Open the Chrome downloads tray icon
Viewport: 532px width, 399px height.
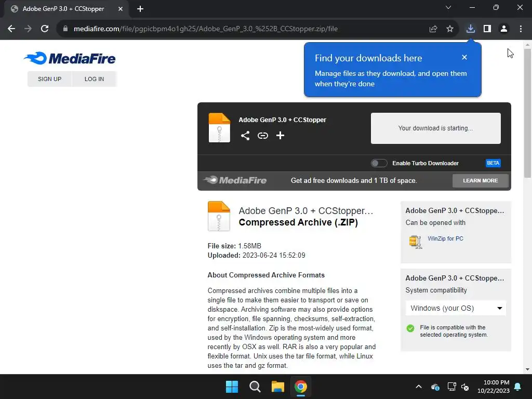coord(471,29)
